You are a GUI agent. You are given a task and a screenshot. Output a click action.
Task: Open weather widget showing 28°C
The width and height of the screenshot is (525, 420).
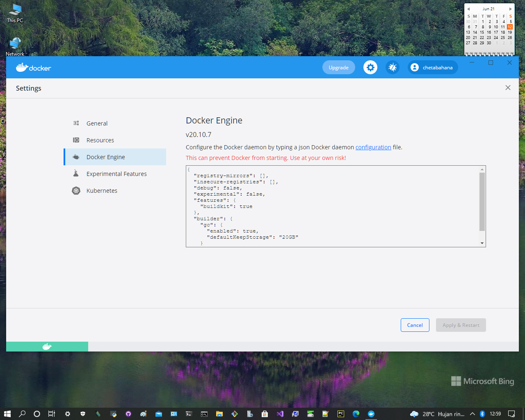(x=437, y=414)
